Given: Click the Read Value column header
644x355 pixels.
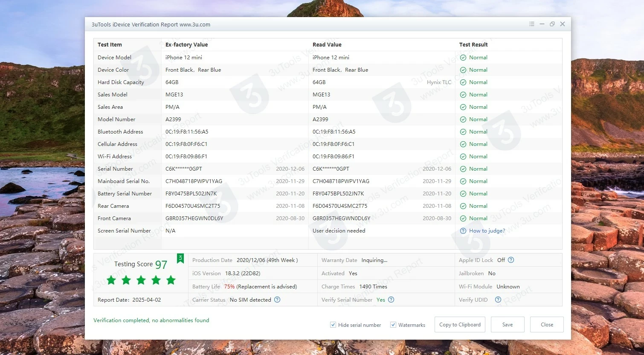Looking at the screenshot, I should click(x=327, y=45).
